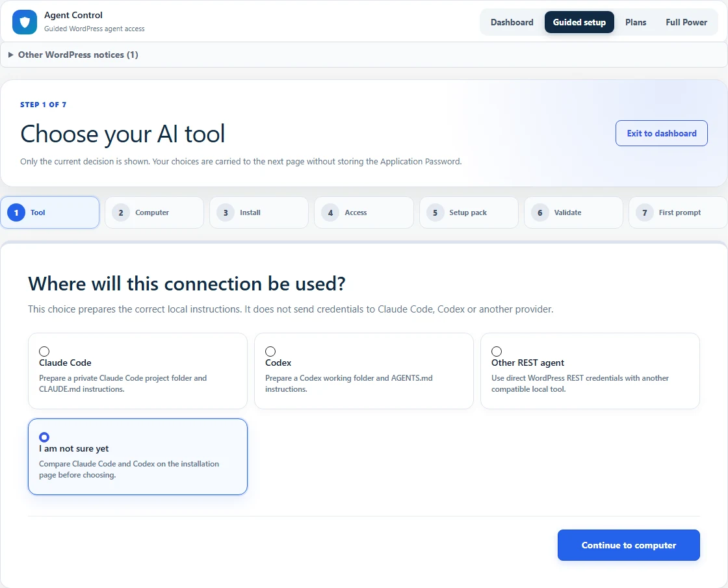Go to the Full Power tab
The width and height of the screenshot is (728, 588).
click(x=686, y=22)
